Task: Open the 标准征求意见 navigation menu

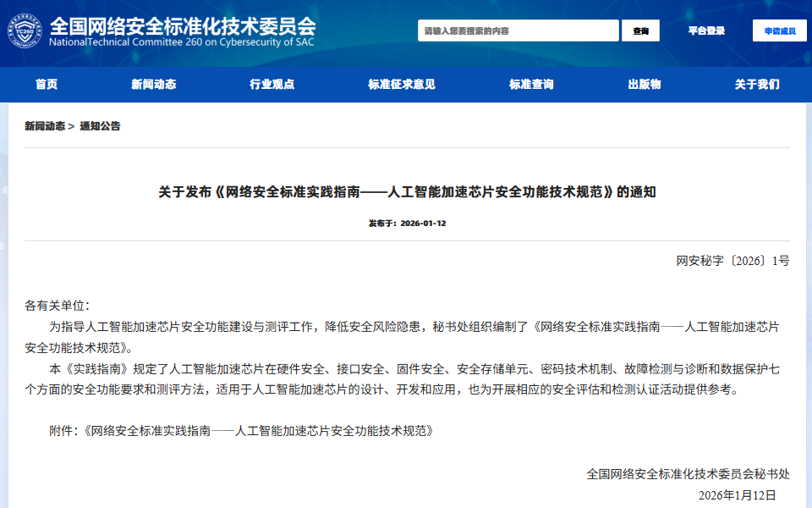Action: click(x=398, y=85)
